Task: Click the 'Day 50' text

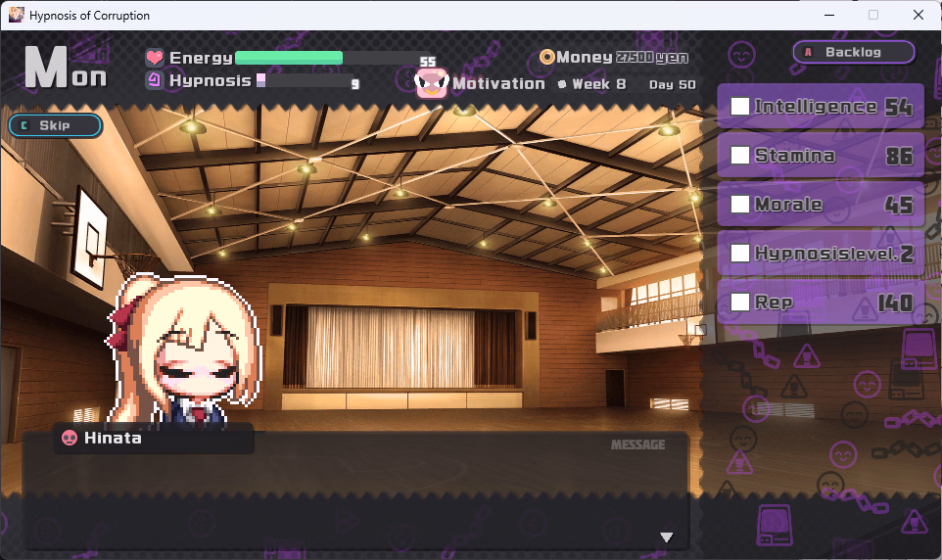Action: 673,85
